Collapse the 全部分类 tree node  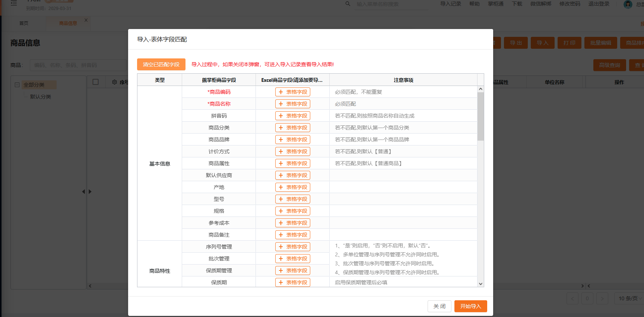pos(17,85)
